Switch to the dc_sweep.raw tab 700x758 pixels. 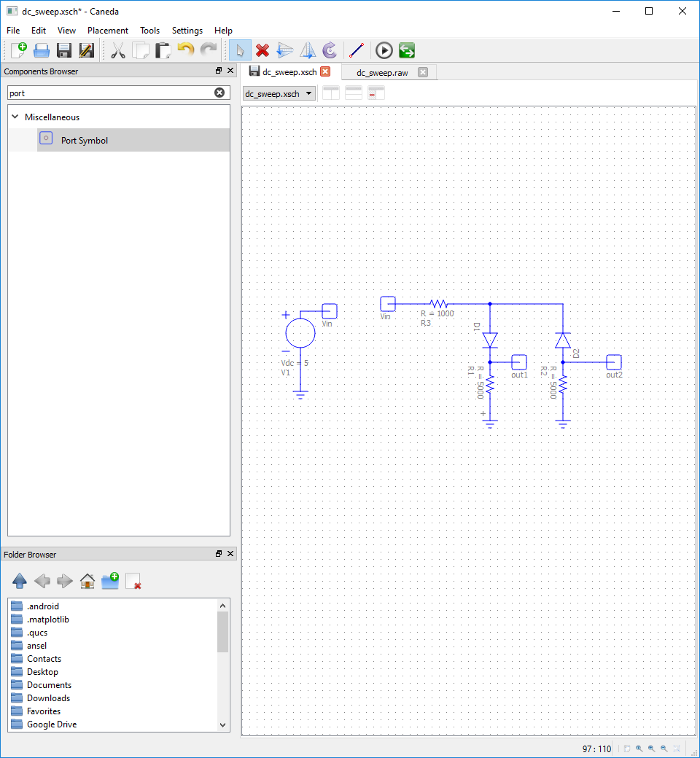(x=382, y=73)
